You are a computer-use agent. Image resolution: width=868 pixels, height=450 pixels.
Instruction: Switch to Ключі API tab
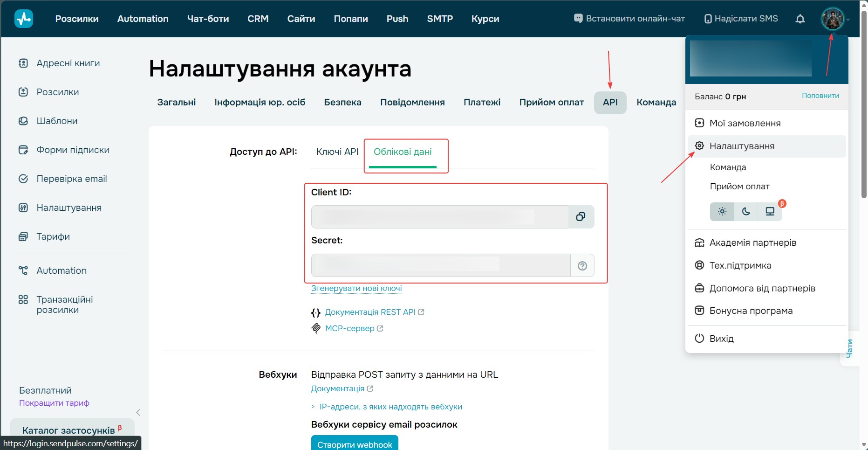tap(337, 152)
